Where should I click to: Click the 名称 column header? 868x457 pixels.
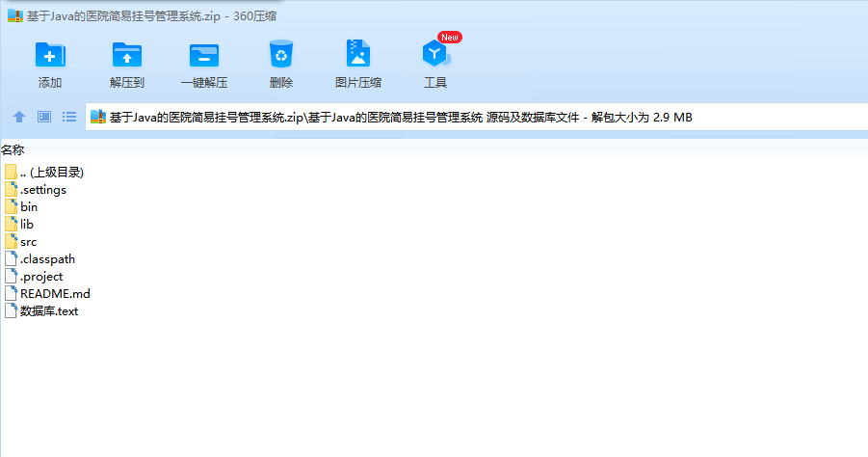pos(13,150)
